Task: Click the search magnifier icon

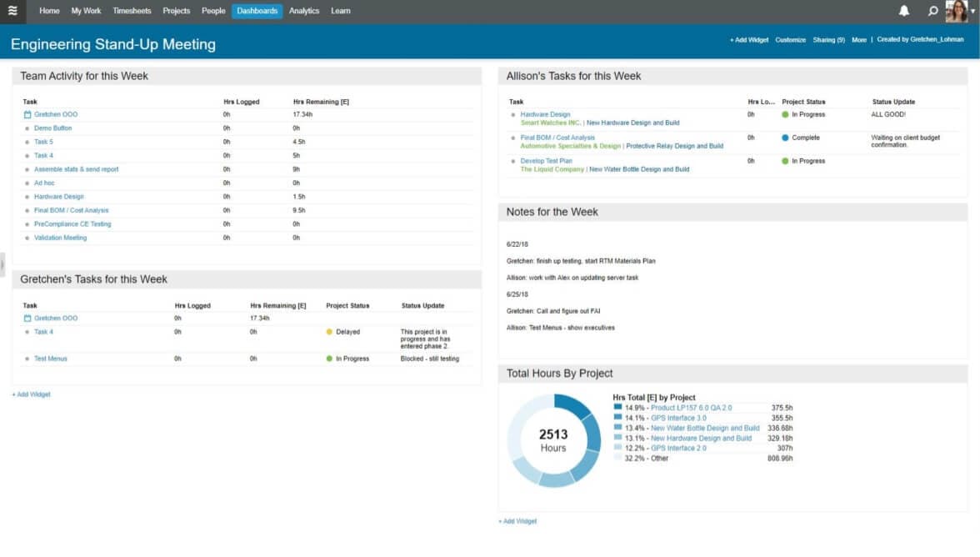Action: [932, 11]
